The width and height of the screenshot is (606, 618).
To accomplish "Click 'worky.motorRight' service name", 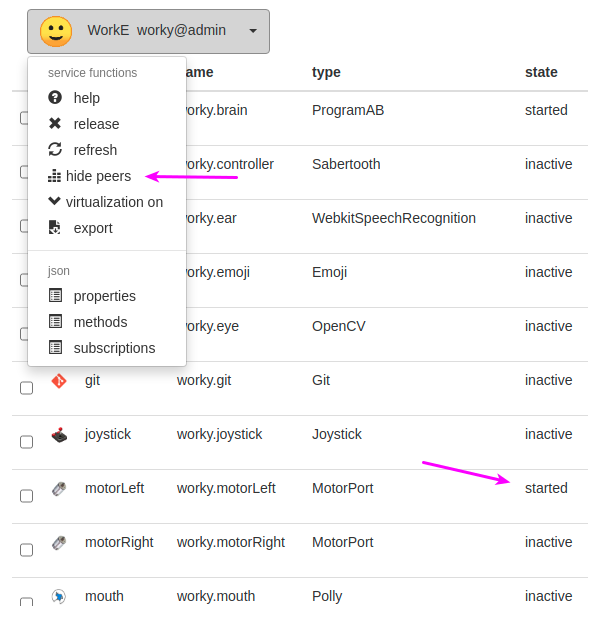I will click(231, 542).
